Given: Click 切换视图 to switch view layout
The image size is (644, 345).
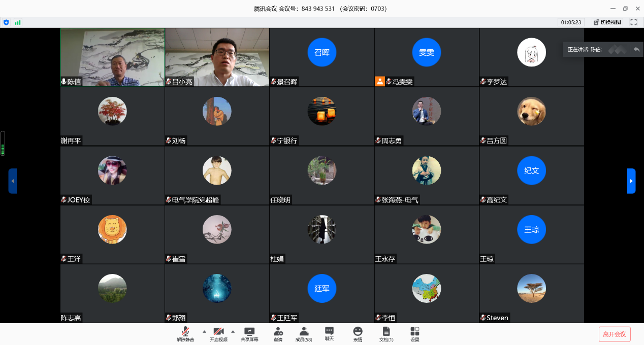Looking at the screenshot, I should (607, 22).
